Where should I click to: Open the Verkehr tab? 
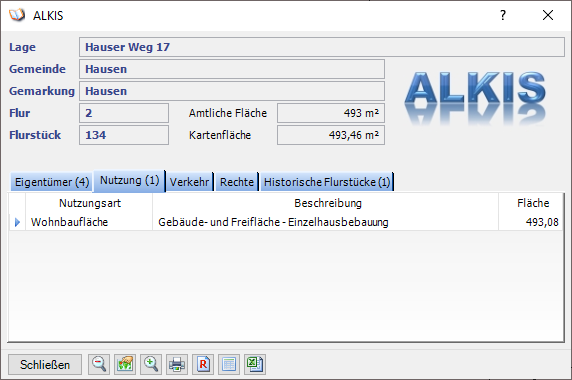tap(189, 182)
